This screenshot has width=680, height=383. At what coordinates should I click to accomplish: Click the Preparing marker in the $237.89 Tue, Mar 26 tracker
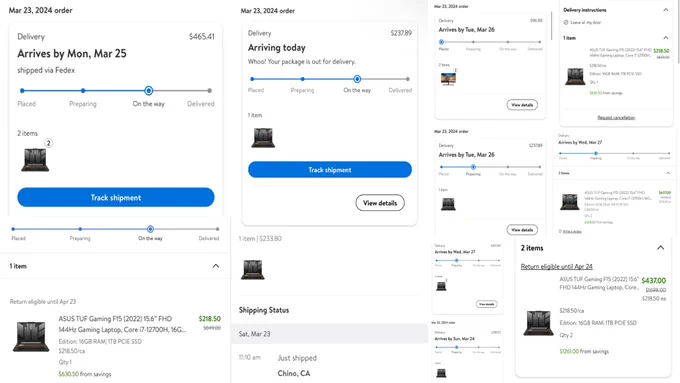pos(473,167)
